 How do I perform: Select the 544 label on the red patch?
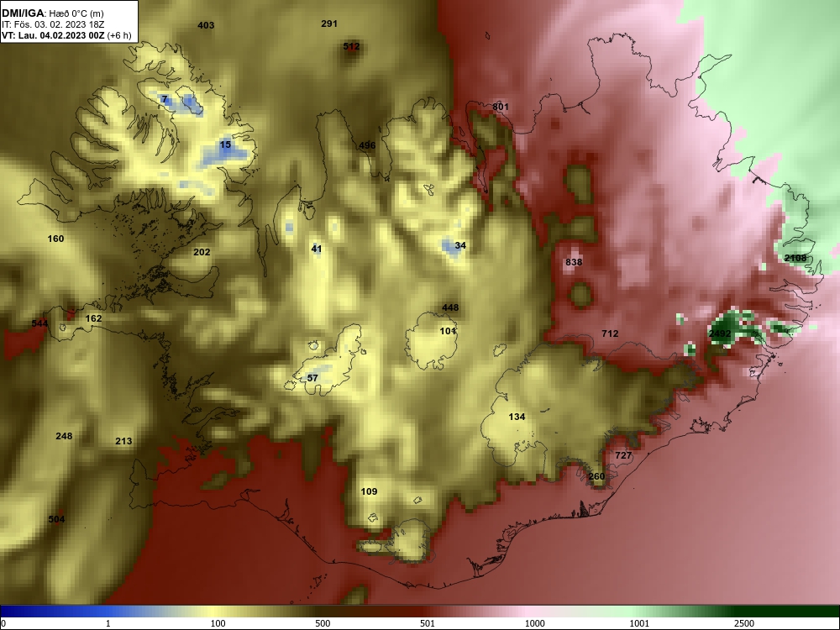[39, 323]
